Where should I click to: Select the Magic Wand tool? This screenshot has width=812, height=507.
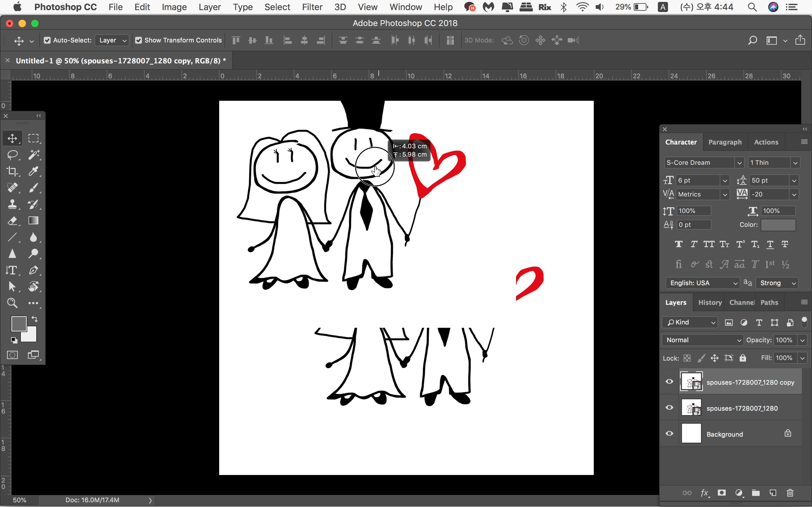point(34,155)
